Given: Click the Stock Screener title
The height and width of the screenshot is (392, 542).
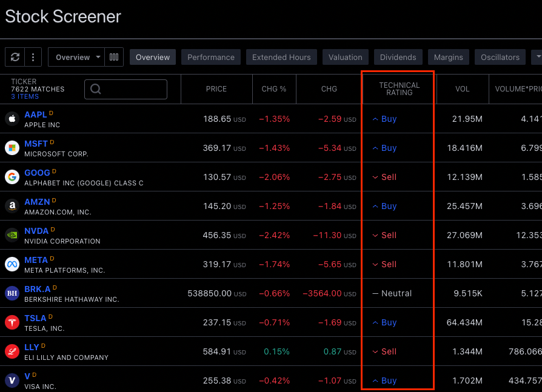Looking at the screenshot, I should (63, 16).
